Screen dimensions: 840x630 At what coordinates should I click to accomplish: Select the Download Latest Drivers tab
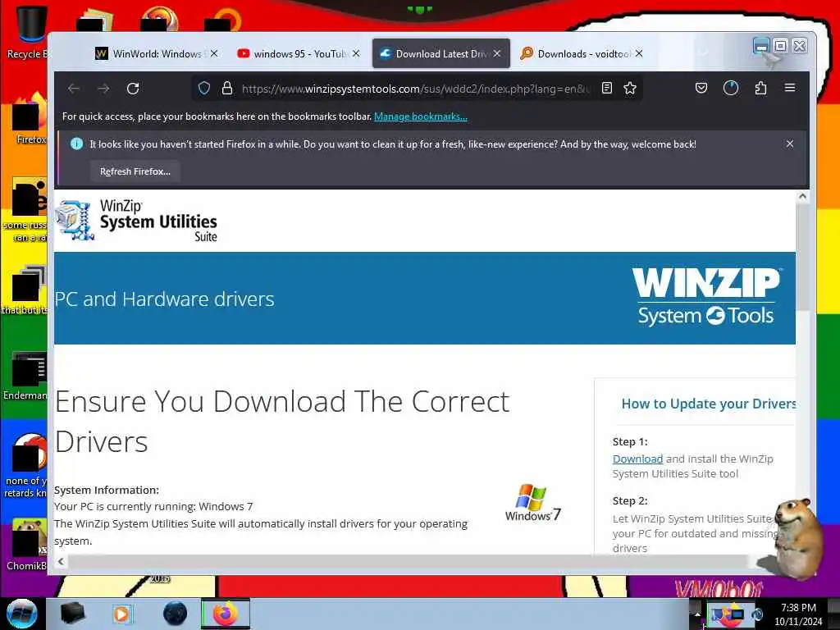pos(441,53)
